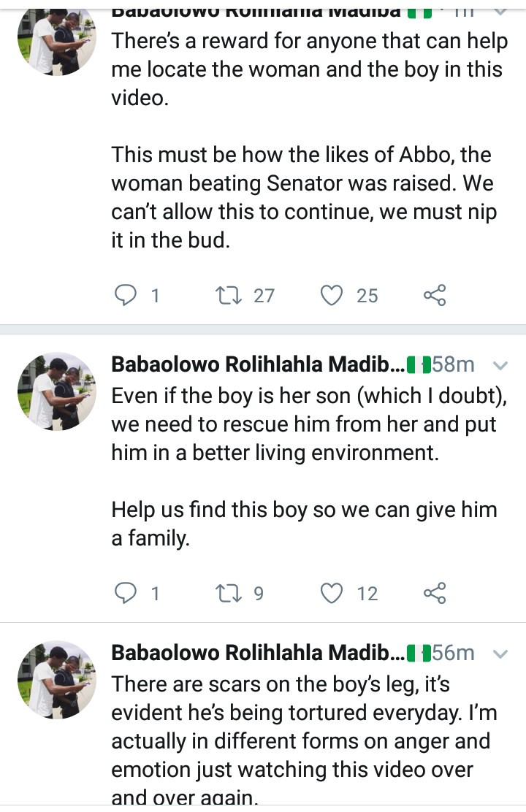Viewport: 526px width, 812px height.
Task: Share the tweet mentioning Abbo
Action: (434, 295)
